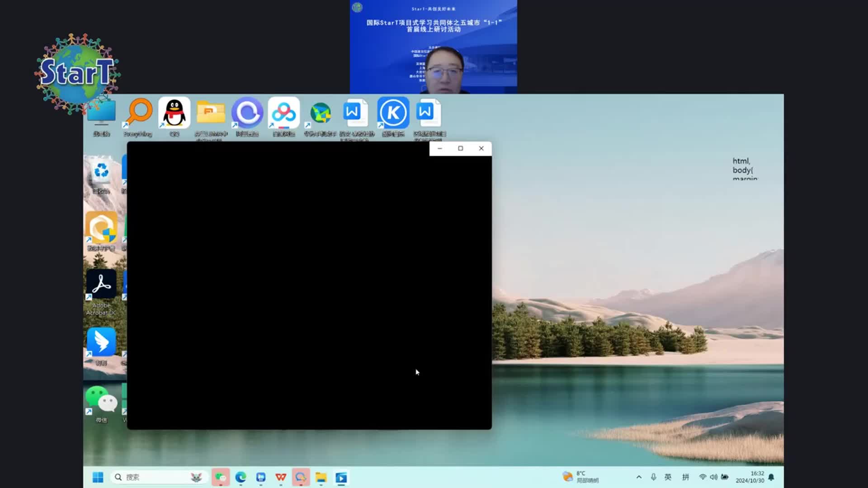The image size is (868, 488).
Task: Open the volume control in the tray
Action: (713, 477)
